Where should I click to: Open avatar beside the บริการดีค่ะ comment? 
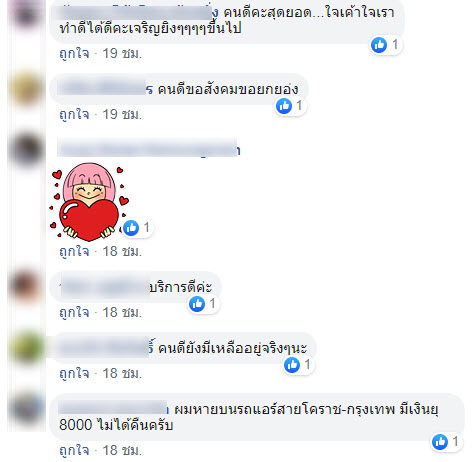pyautogui.click(x=26, y=286)
